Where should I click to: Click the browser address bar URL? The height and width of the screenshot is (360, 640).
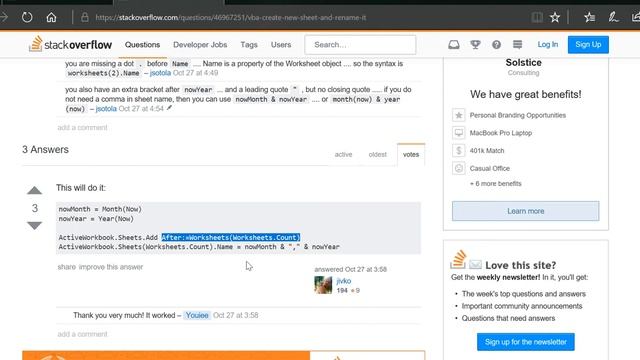231,18
